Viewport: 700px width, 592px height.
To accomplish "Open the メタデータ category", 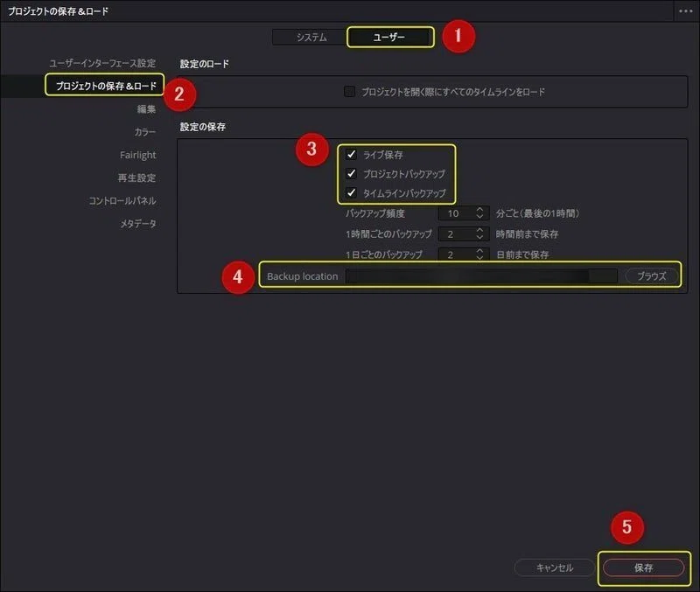I will pos(138,224).
